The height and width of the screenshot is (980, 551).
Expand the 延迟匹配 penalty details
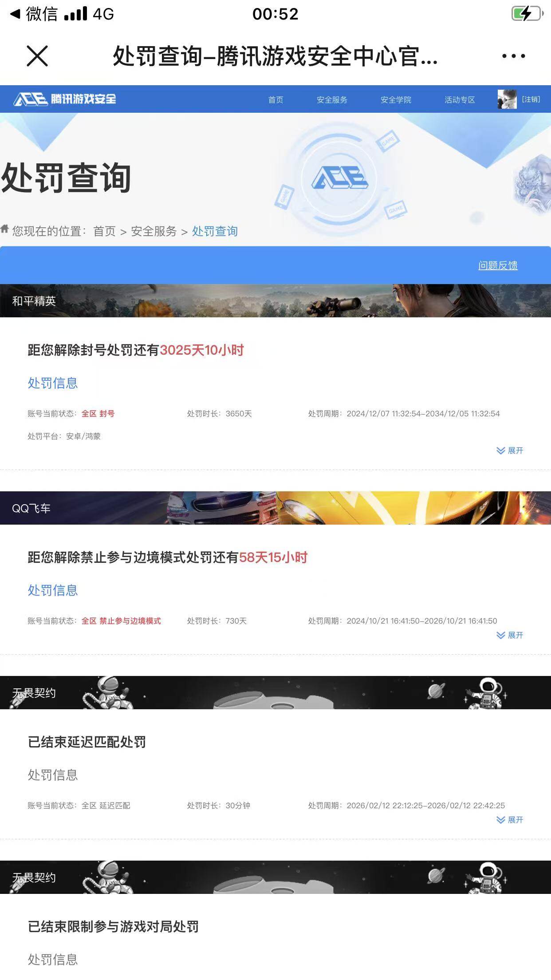pos(510,820)
